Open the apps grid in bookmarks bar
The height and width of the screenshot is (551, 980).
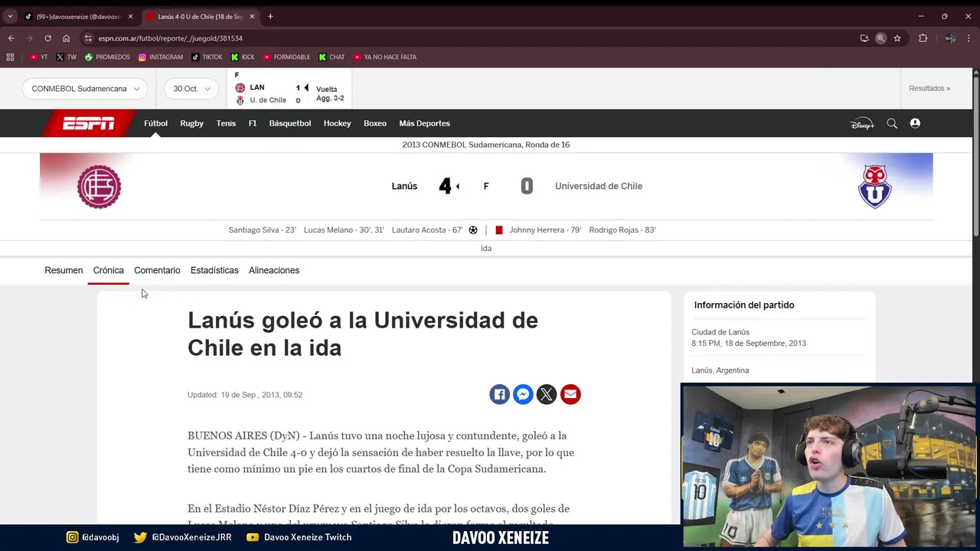click(10, 57)
